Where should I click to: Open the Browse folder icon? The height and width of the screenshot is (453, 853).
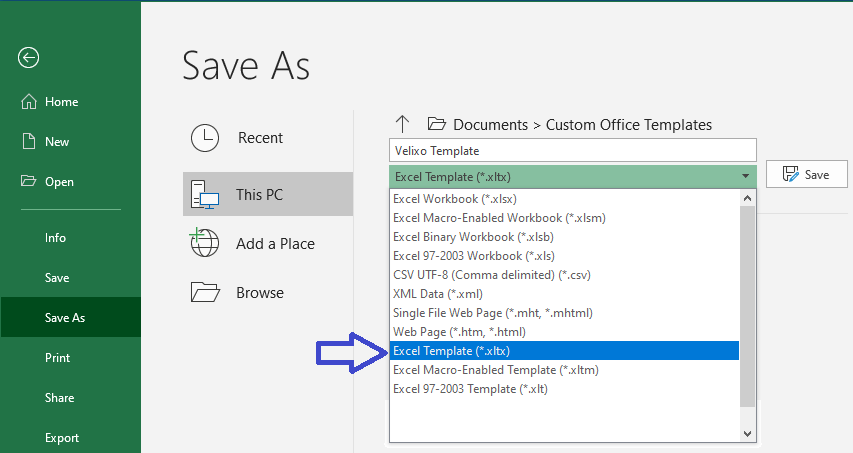point(205,292)
